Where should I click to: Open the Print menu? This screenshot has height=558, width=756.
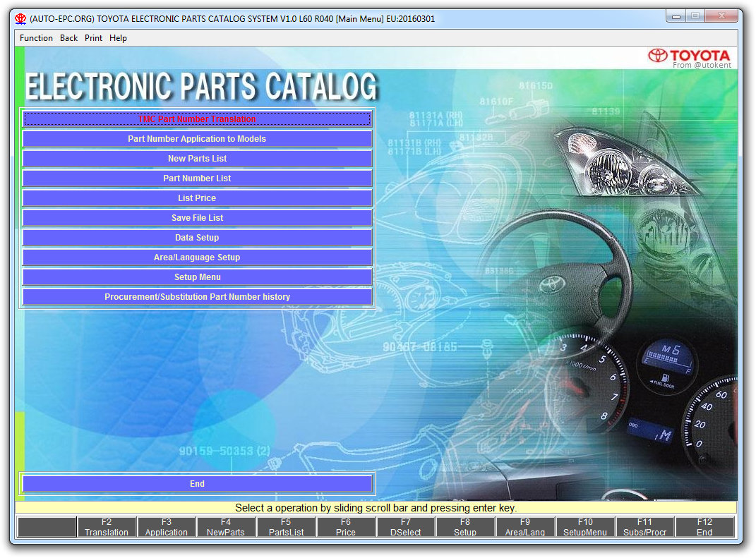coord(94,38)
